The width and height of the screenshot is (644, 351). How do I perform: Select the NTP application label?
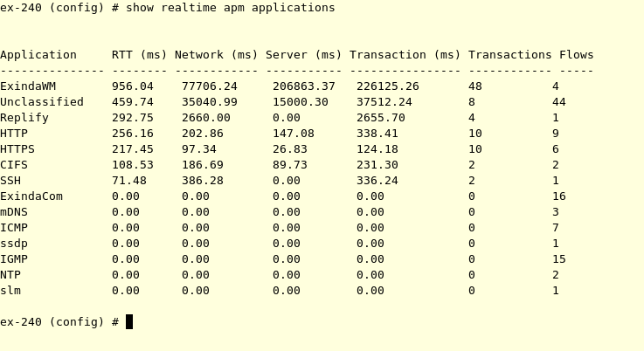tap(10, 275)
